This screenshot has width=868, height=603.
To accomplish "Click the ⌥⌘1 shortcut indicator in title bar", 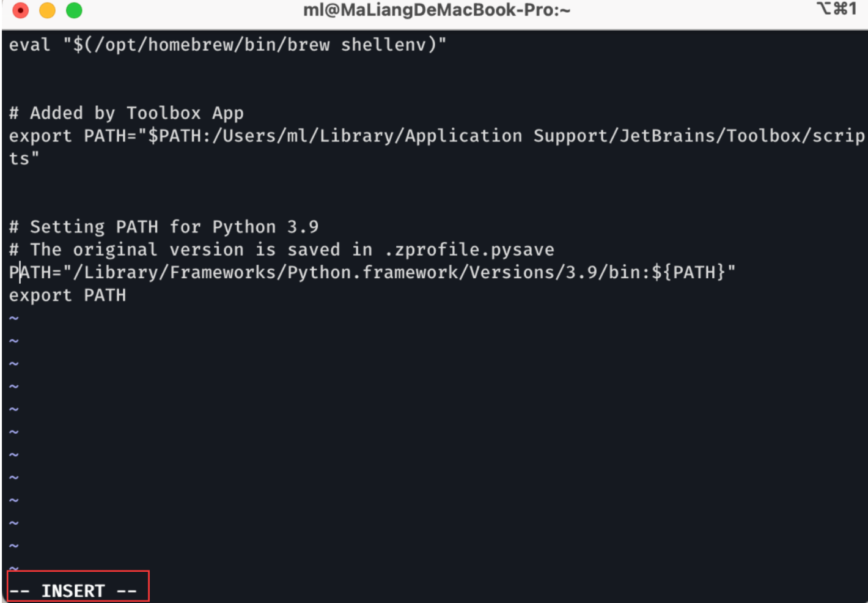I will [836, 9].
